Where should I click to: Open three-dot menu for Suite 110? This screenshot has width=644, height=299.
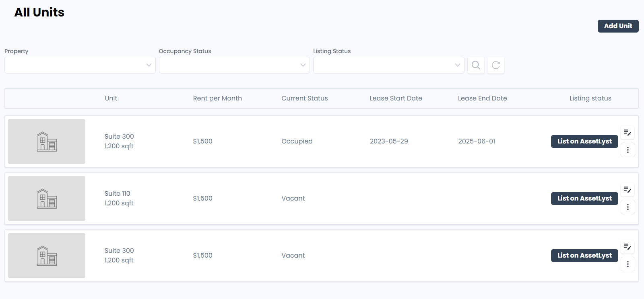pos(627,207)
